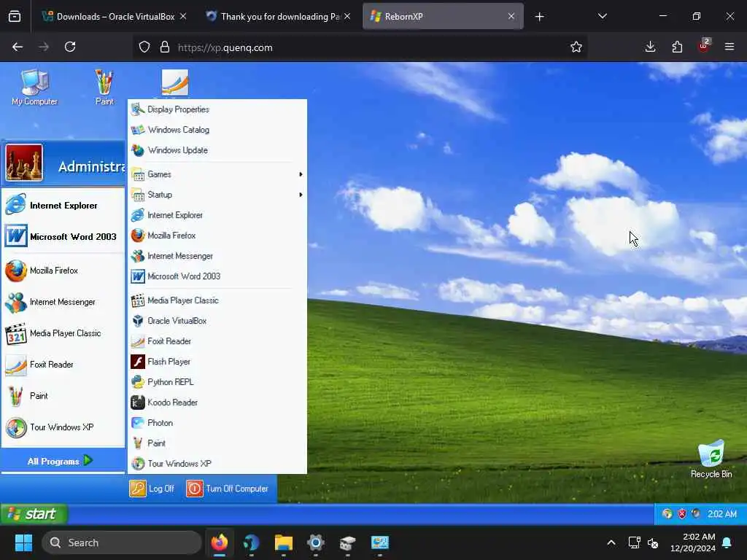Open File Explorer from Windows taskbar
The width and height of the screenshot is (747, 560).
coord(284,542)
